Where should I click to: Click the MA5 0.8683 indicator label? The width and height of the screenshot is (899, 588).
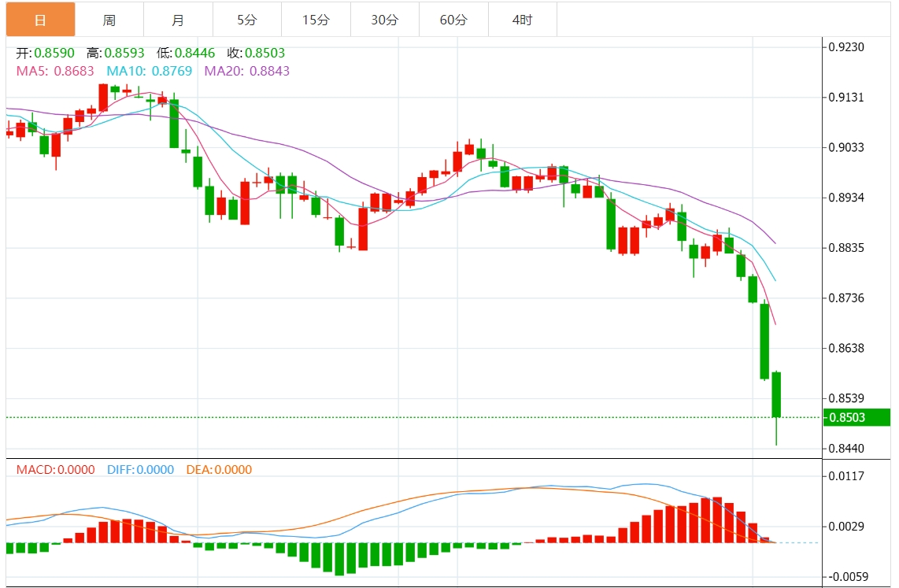(x=55, y=71)
